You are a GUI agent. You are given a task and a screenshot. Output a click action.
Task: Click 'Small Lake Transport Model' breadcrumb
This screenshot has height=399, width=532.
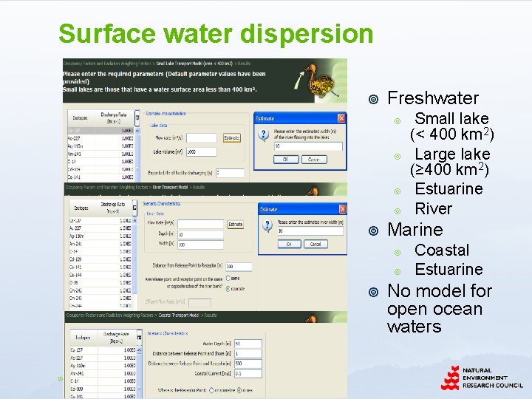coord(194,64)
